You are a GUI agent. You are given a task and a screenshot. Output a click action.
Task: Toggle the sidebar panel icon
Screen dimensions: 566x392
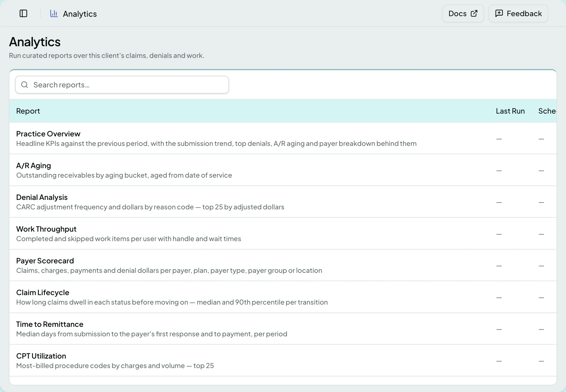pos(23,13)
